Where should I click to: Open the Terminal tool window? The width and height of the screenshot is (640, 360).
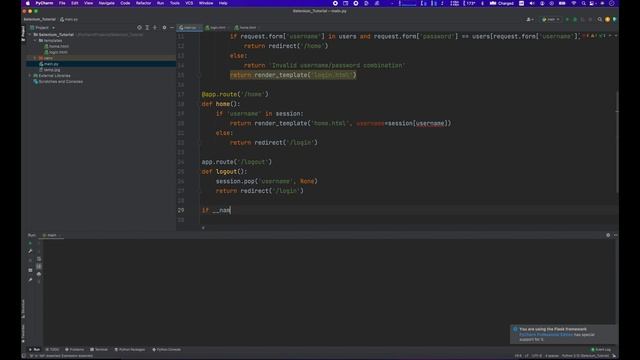coord(99,349)
